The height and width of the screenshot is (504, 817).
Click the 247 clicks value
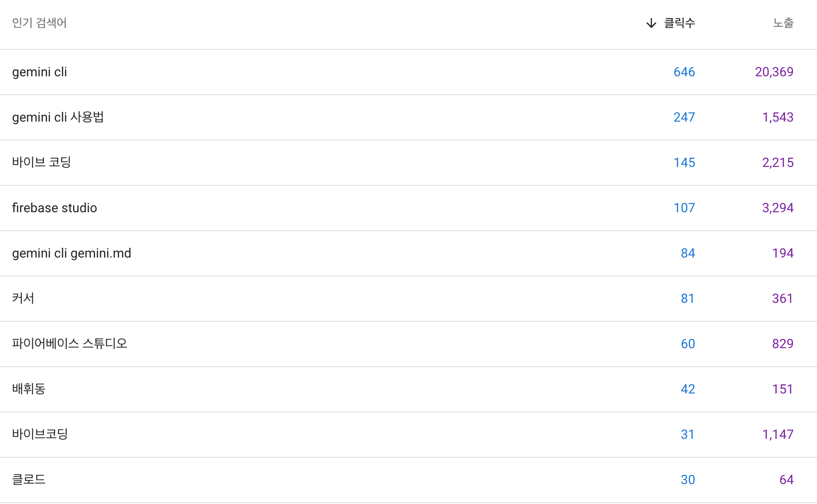tap(684, 117)
